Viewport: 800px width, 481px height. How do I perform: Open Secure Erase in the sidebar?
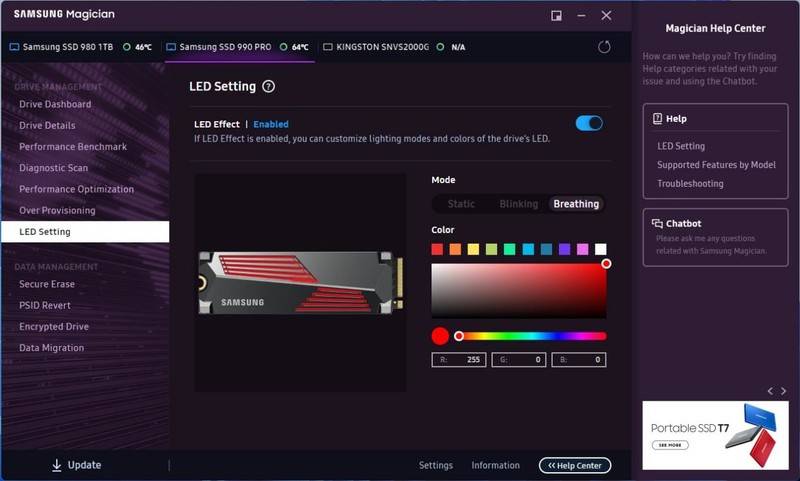[47, 284]
